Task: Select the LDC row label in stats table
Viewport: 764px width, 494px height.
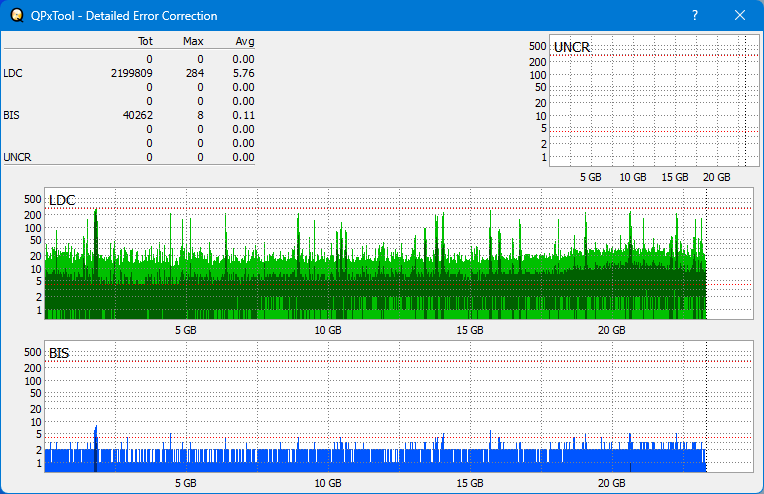Action: [x=13, y=73]
